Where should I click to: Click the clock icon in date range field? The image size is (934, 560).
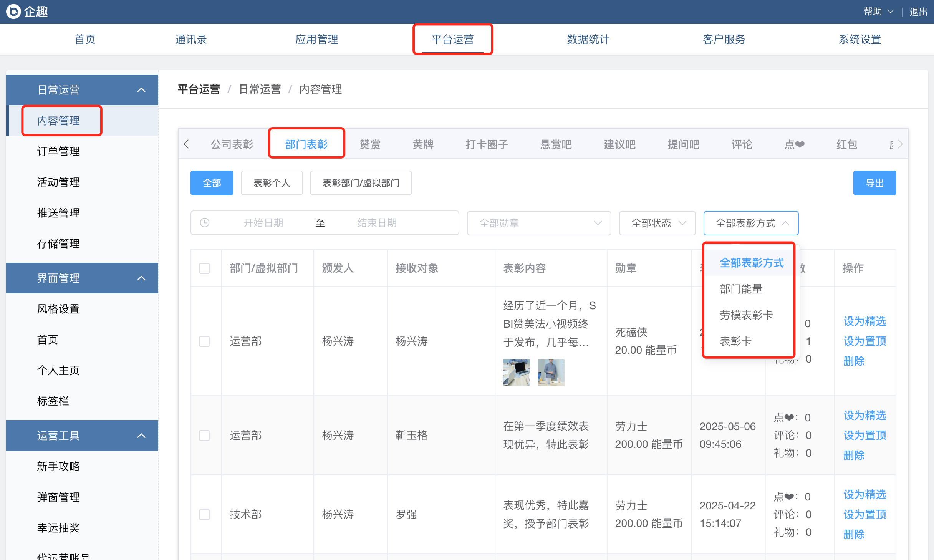point(205,223)
